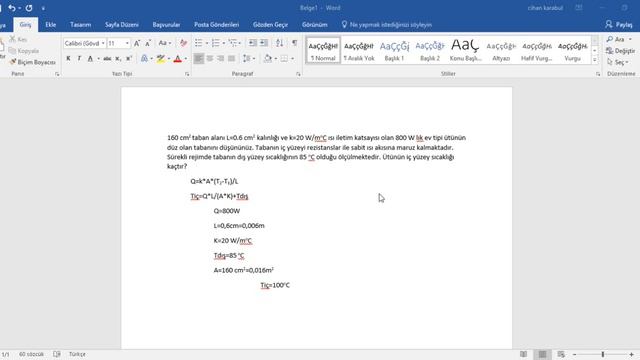Open the Giriş ribbon tab
The image size is (640, 360).
[x=25, y=24]
